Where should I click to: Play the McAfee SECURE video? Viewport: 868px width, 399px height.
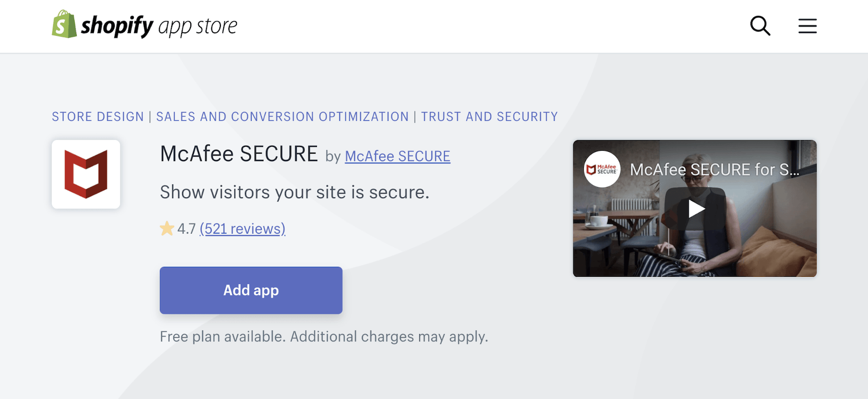(x=695, y=208)
